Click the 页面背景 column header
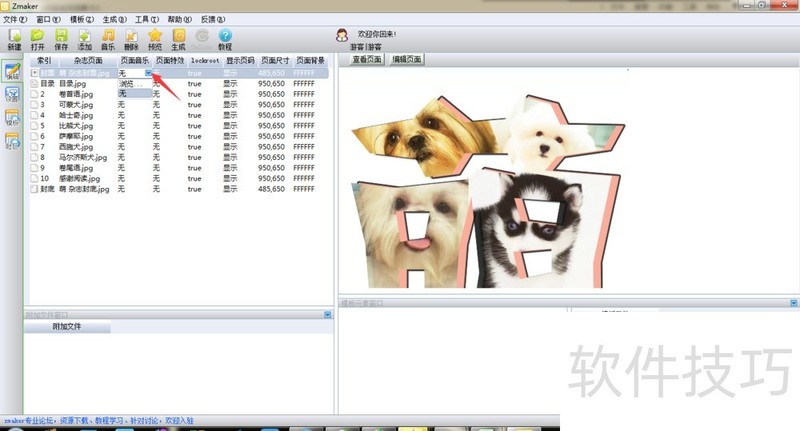Viewport: 800px width, 431px height. coord(311,61)
